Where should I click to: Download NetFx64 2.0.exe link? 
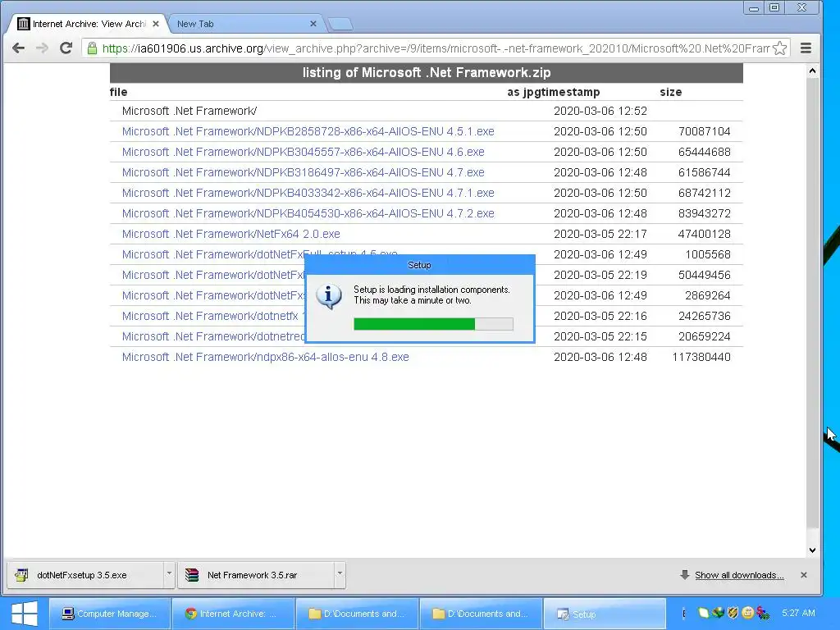pos(231,234)
